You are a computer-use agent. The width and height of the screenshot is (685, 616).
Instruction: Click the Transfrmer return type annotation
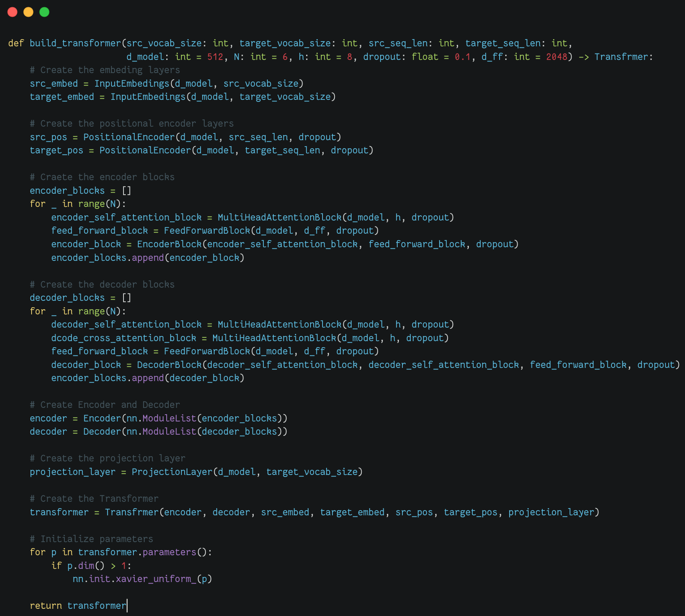click(x=621, y=57)
